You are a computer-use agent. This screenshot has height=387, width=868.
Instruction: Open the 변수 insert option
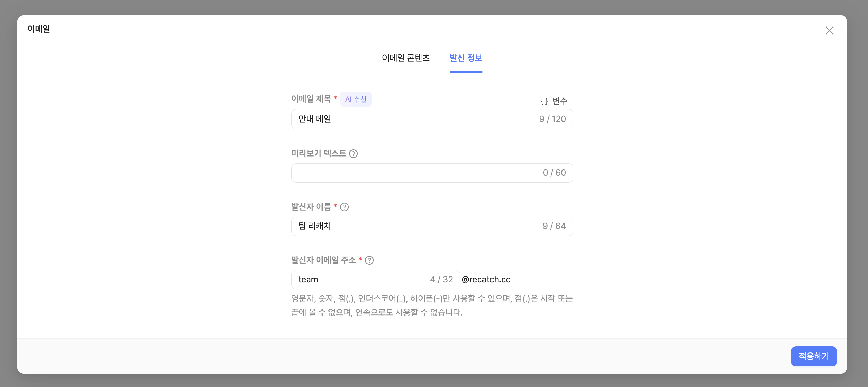(x=560, y=101)
